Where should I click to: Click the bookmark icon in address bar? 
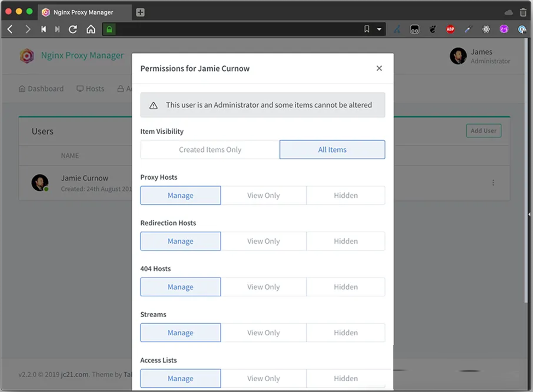(x=367, y=29)
